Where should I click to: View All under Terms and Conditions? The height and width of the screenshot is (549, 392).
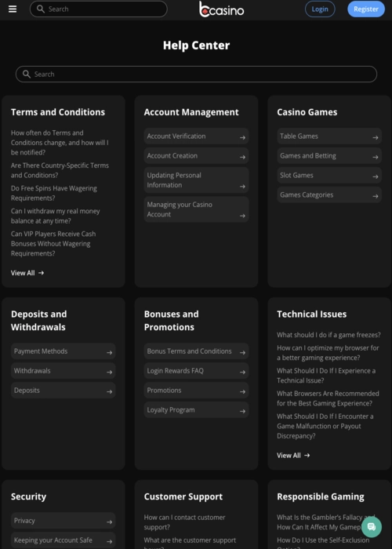(27, 273)
